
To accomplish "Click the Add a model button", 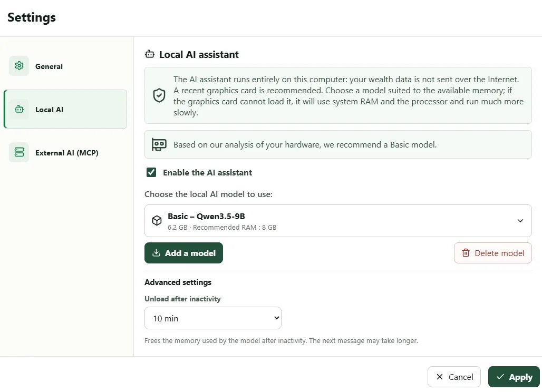I will 183,253.
